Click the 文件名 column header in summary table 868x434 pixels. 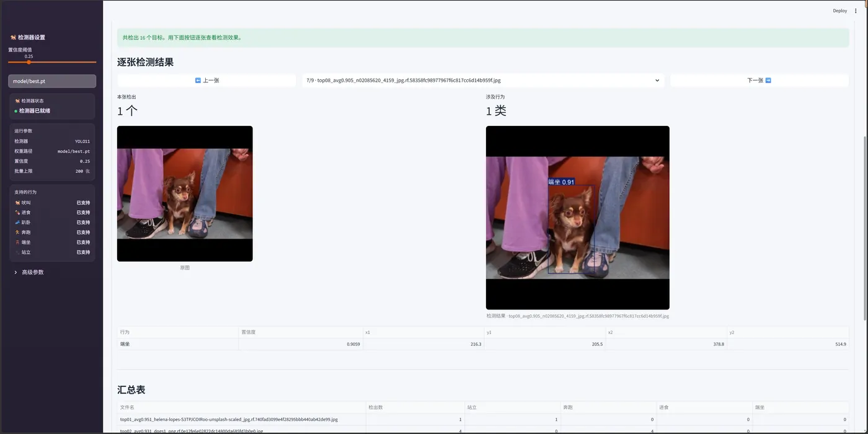(x=242, y=407)
